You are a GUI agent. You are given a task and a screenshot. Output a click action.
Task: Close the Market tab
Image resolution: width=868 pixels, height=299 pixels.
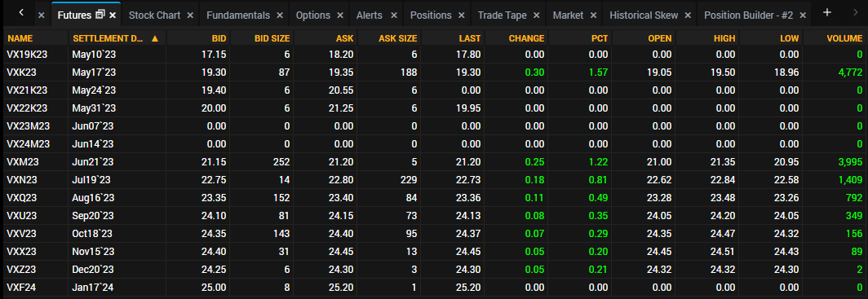[x=594, y=15]
